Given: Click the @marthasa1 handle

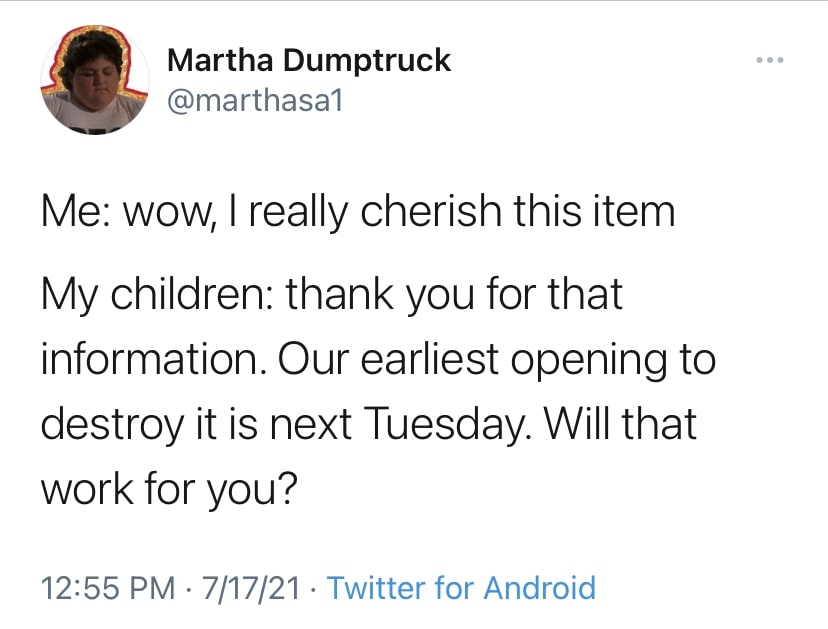Looking at the screenshot, I should (255, 100).
